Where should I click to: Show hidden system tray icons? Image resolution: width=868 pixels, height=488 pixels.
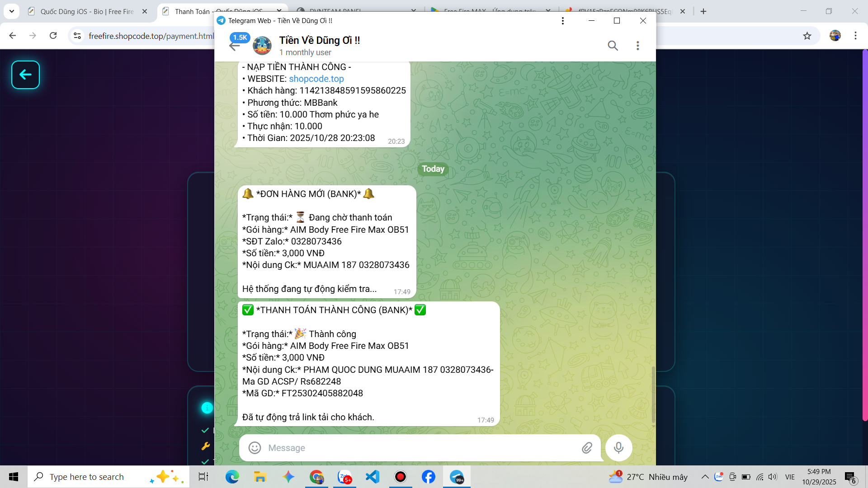(x=705, y=477)
